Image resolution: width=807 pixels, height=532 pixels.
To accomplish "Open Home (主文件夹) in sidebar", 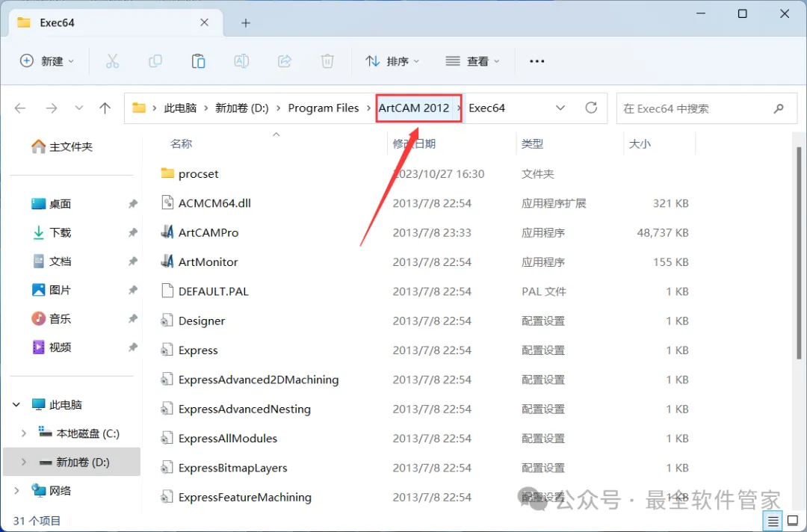I will [62, 146].
